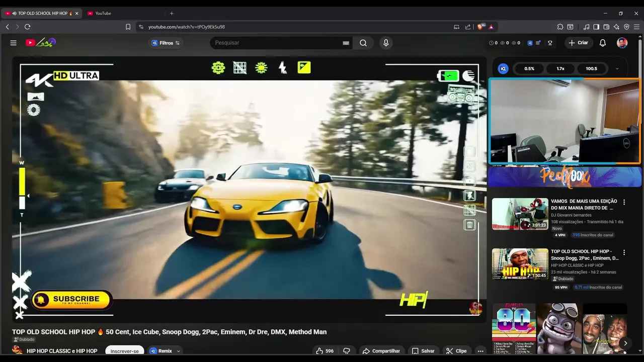Click the Inscrever-se subscribe button
This screenshot has height=362, width=644.
tap(125, 351)
